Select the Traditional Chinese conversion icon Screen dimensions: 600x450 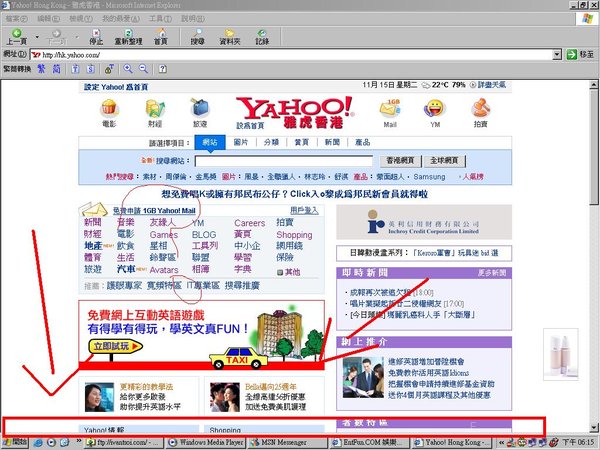pyautogui.click(x=41, y=69)
